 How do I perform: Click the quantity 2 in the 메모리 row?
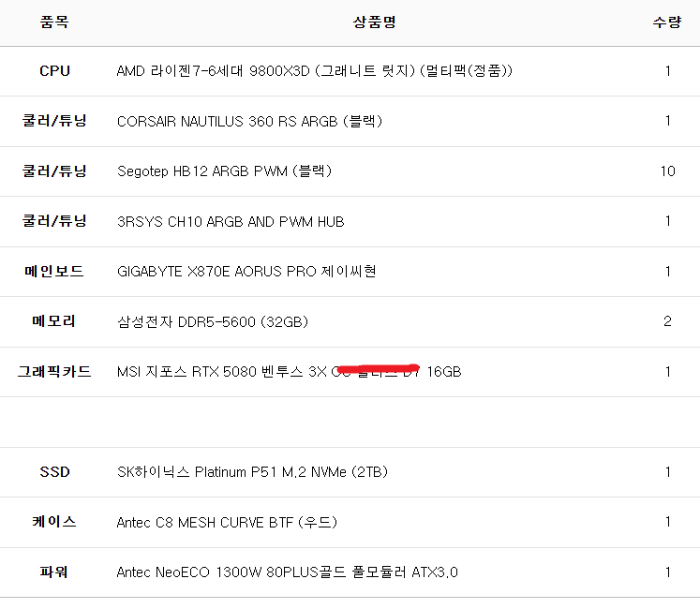(x=667, y=321)
